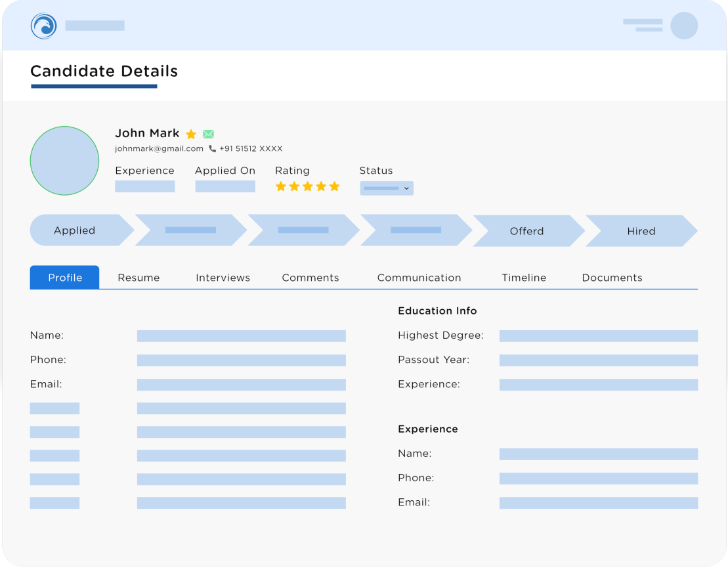Viewport: 728px width, 579px height.
Task: Open the Documents tab
Action: point(612,278)
